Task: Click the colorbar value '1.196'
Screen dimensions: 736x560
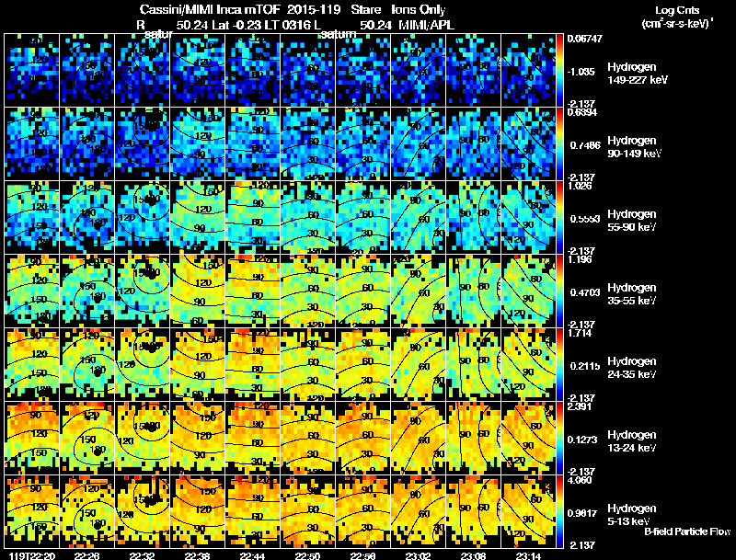Action: pyautogui.click(x=580, y=259)
